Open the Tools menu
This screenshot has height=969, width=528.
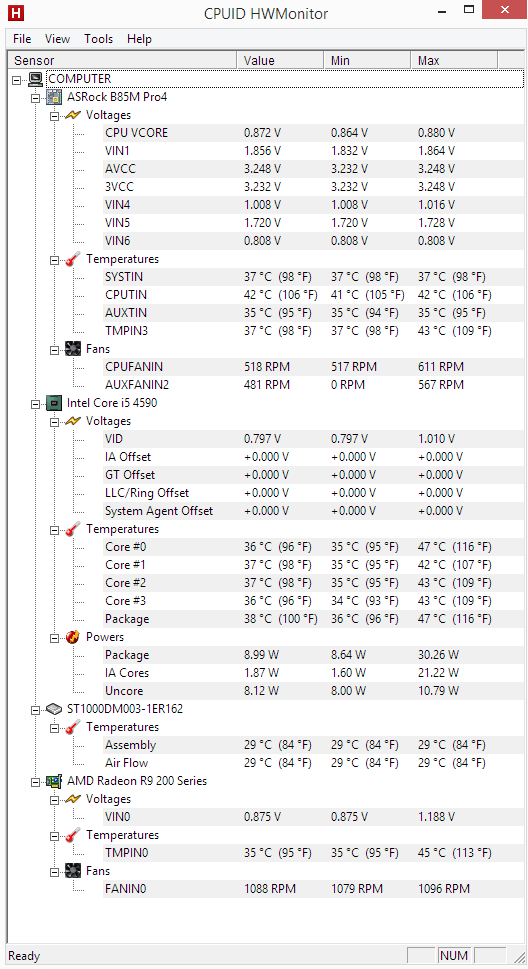pos(98,38)
